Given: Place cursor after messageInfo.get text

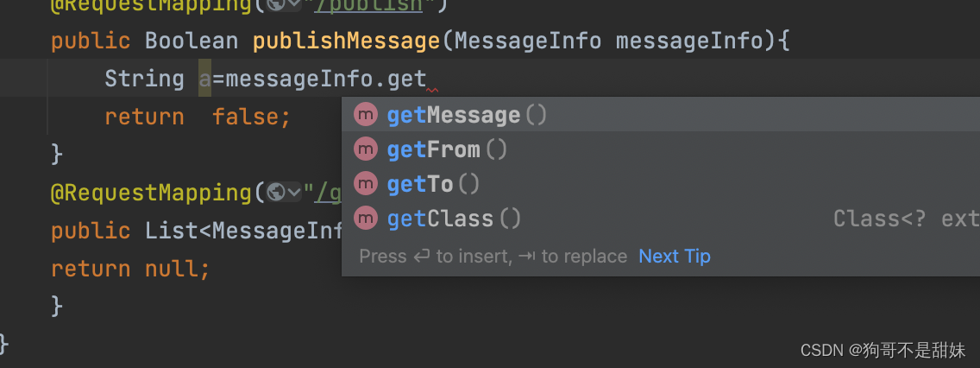Looking at the screenshot, I should point(427,79).
